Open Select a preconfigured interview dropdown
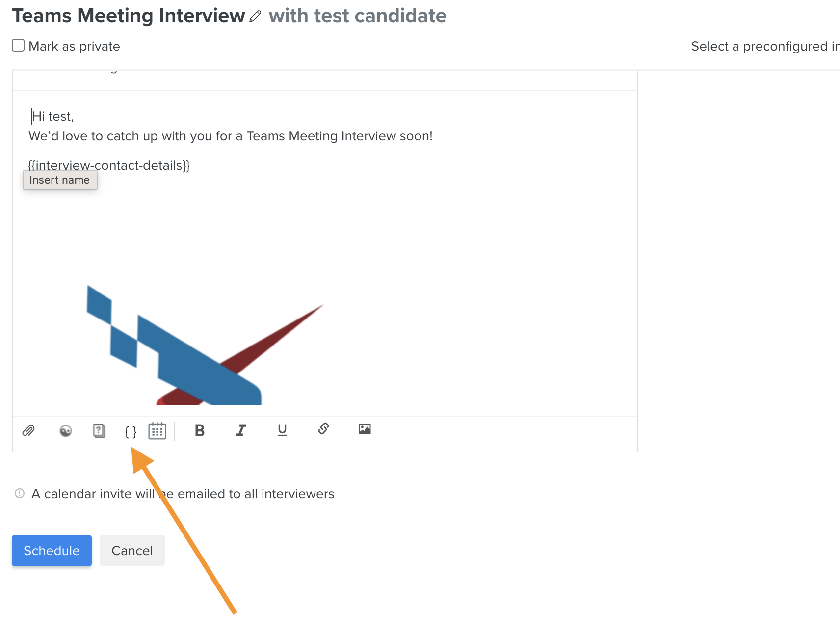 tap(765, 46)
